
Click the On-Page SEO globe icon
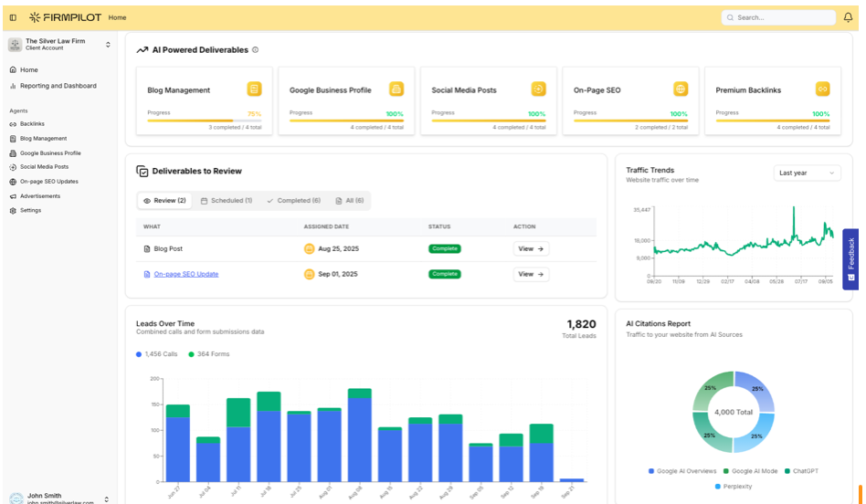(681, 89)
